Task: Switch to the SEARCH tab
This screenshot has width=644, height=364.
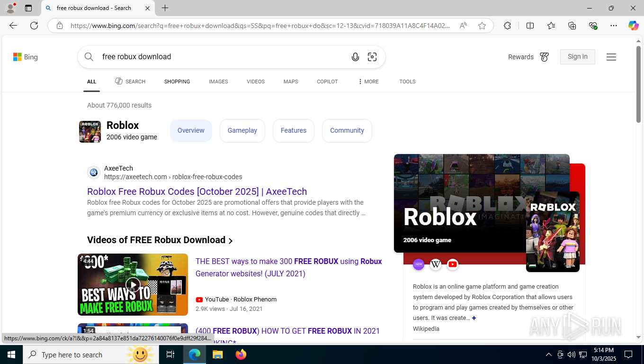Action: [x=130, y=82]
